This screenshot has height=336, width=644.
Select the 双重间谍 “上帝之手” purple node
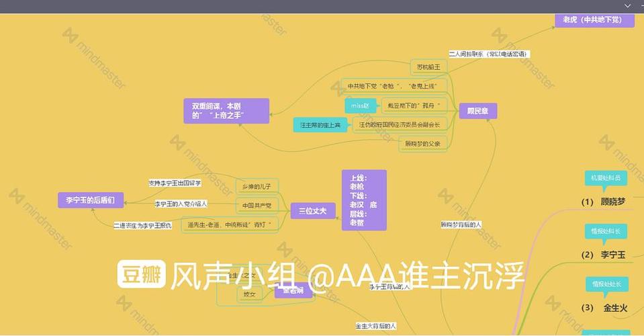coord(226,111)
